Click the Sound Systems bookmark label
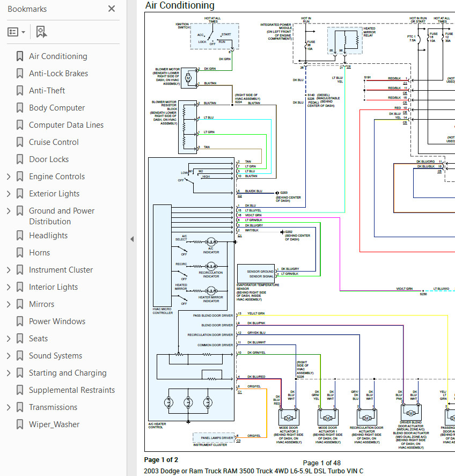This screenshot has width=455, height=476. click(56, 356)
